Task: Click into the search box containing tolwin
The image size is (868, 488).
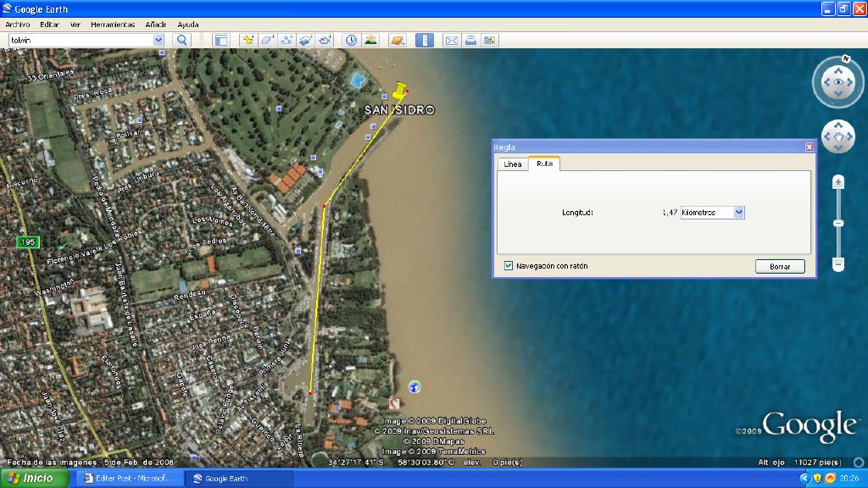Action: tap(81, 40)
